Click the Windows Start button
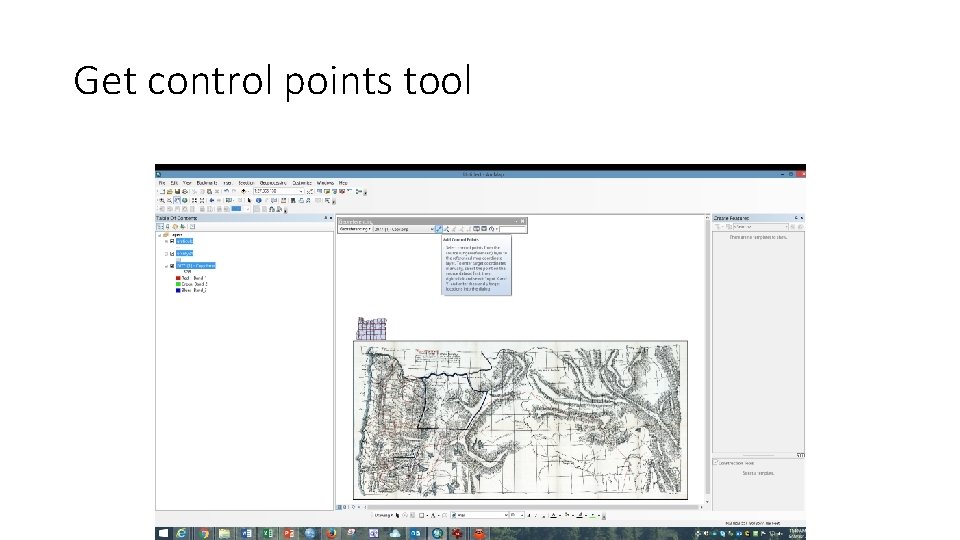The image size is (960, 540). 163,533
